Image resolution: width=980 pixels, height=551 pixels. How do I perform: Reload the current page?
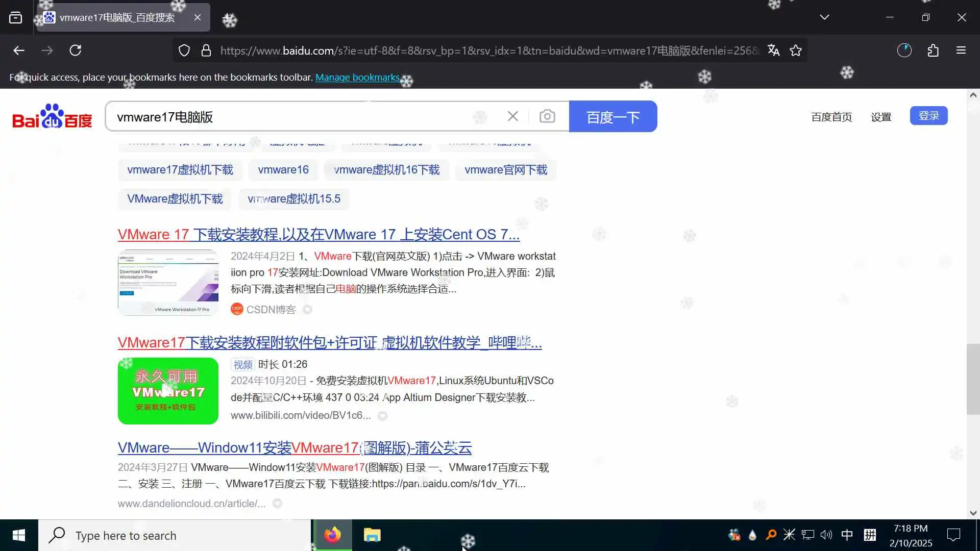point(76,51)
